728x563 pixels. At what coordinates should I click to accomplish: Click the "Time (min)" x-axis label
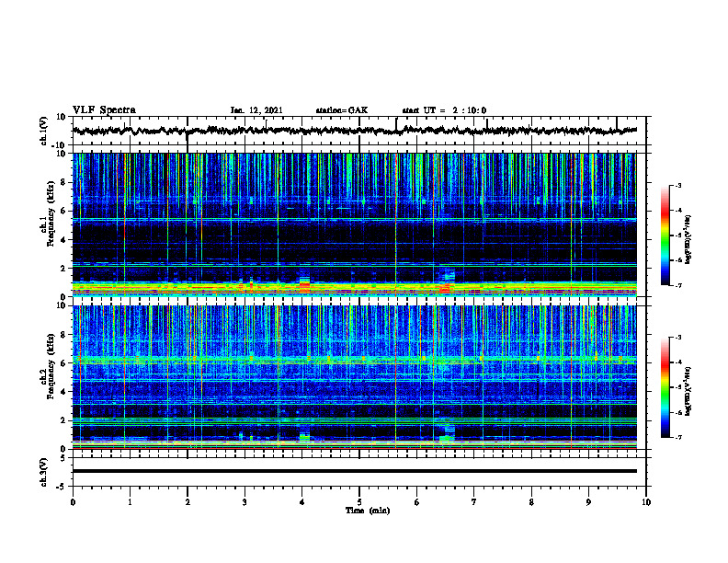pyautogui.click(x=368, y=511)
